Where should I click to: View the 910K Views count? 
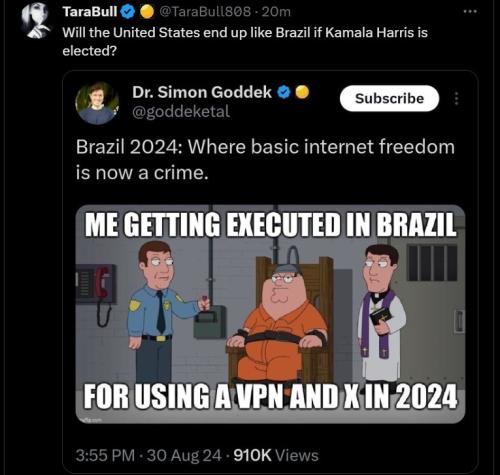coord(276,455)
